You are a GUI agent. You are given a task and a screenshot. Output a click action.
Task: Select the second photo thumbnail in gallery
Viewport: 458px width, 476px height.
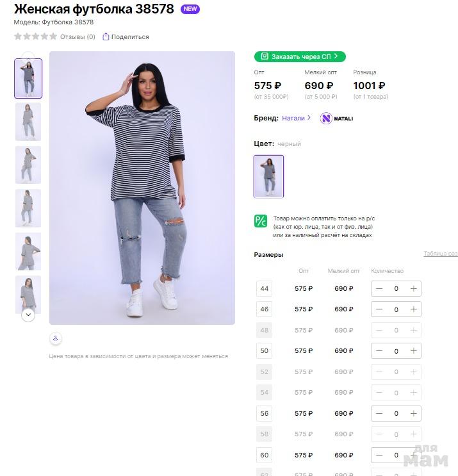(x=28, y=122)
